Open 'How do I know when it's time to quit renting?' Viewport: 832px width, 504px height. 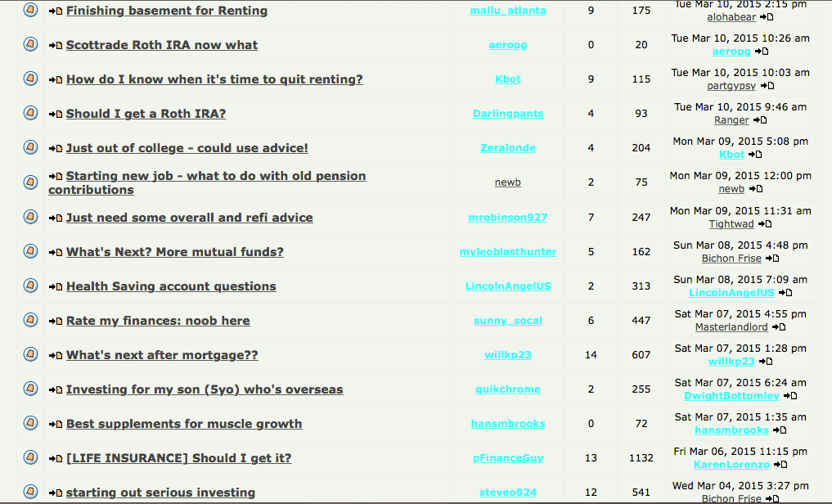214,79
